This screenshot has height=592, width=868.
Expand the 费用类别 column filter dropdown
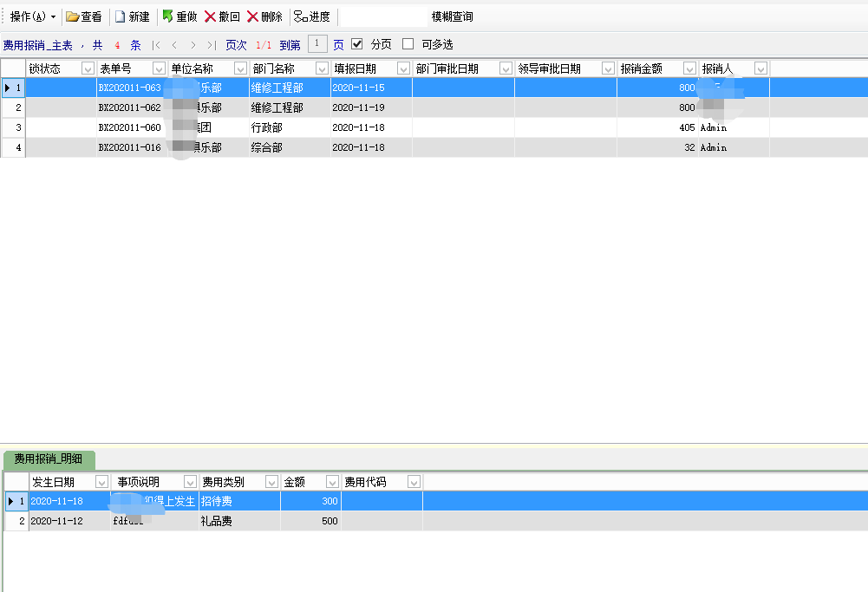pos(271,482)
